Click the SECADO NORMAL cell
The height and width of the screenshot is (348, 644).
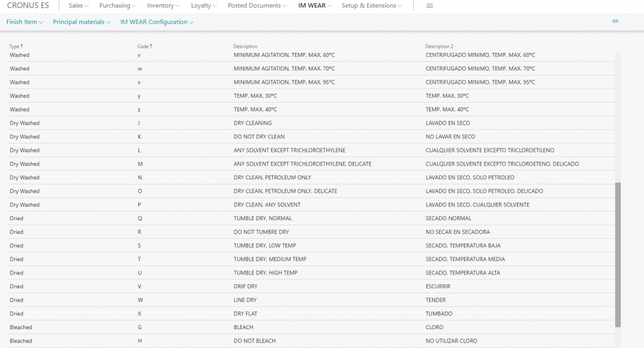click(x=448, y=218)
